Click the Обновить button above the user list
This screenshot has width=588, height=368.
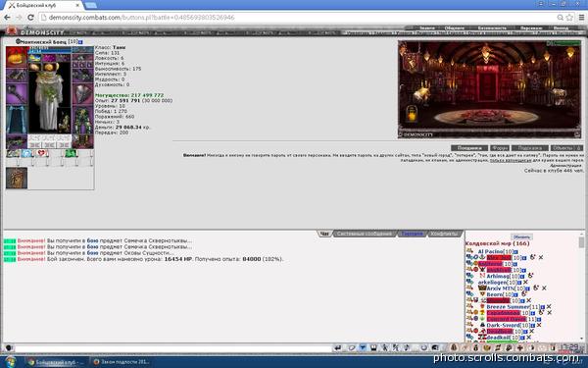pyautogui.click(x=521, y=237)
